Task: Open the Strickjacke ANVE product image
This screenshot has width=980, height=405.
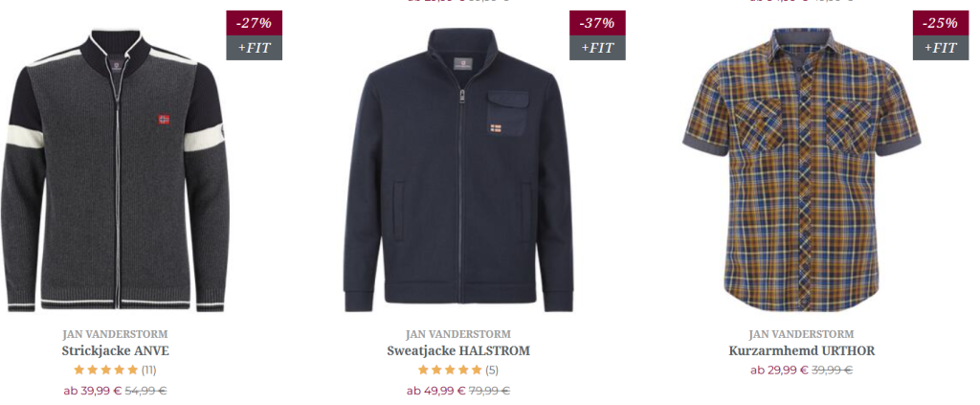Action: pyautogui.click(x=115, y=169)
